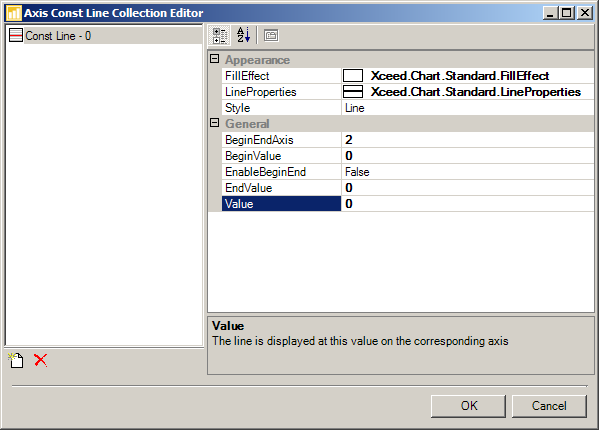Viewport: 599px width, 430px height.
Task: Collapse the Appearance category
Action: (x=215, y=59)
